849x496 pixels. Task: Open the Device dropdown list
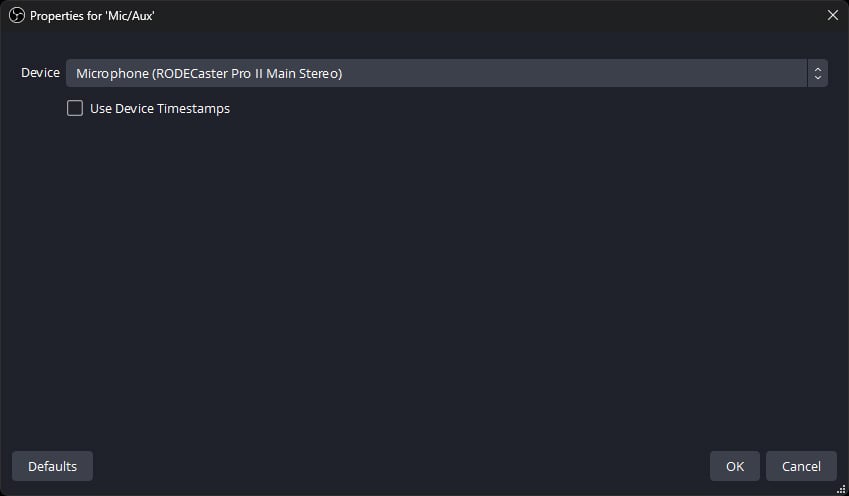pyautogui.click(x=446, y=73)
